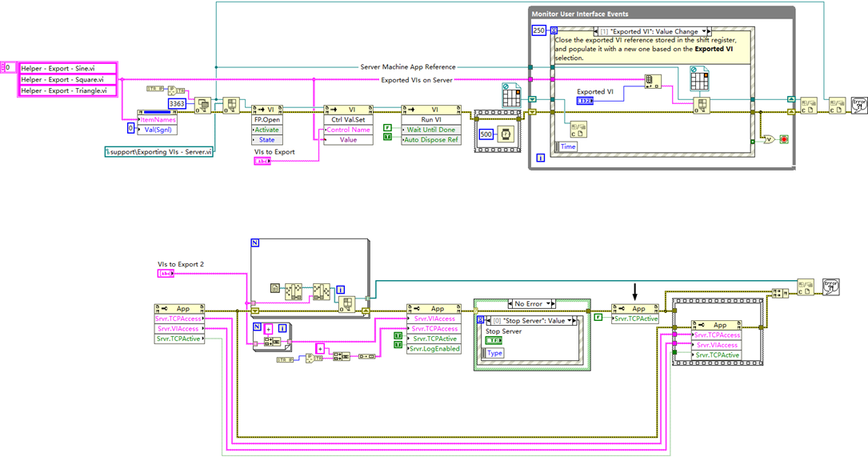The height and width of the screenshot is (457, 868).
Task: Click the upper shift register up arrow on the while loop's right border
Action: [x=791, y=99]
